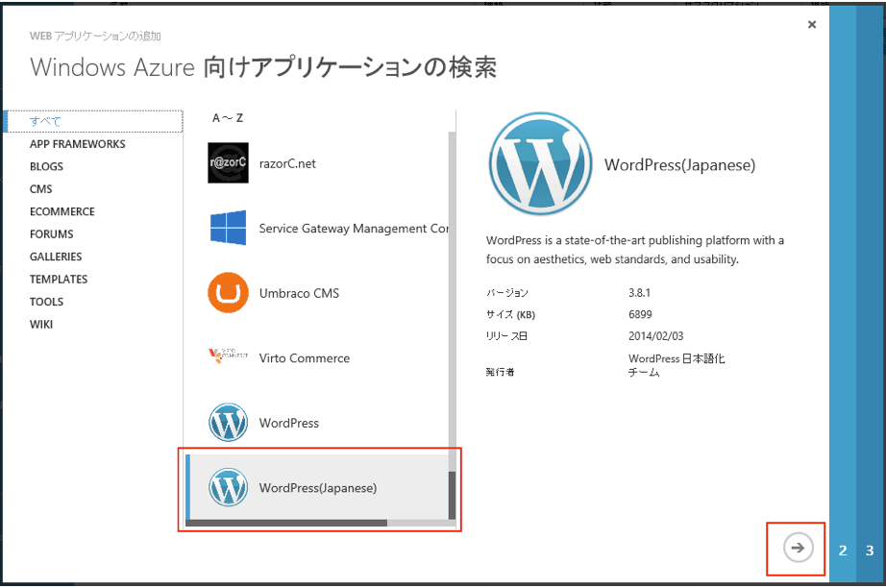Choose Umbraco CMS from the app list
This screenshot has height=588, width=886.
pos(317,293)
